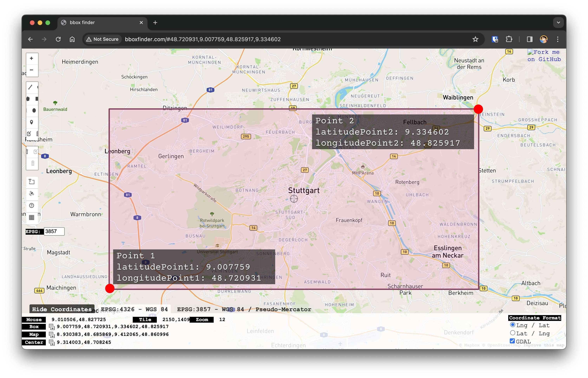The height and width of the screenshot is (378, 588).
Task: Select the Lng / Lat coordinate format
Action: click(x=512, y=325)
